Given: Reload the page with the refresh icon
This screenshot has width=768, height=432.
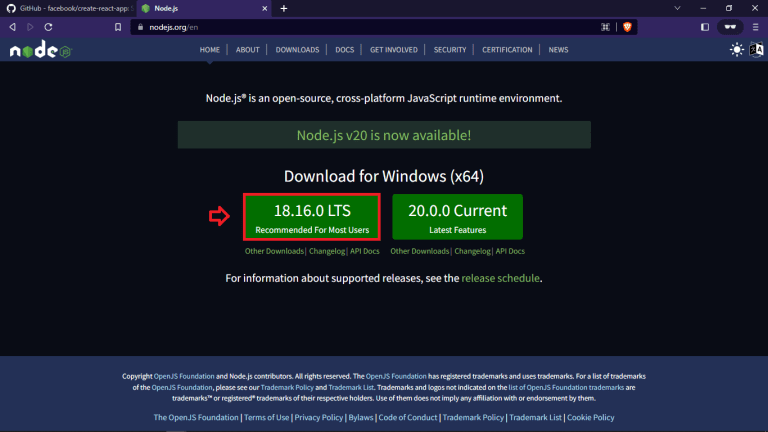Looking at the screenshot, I should click(50, 27).
